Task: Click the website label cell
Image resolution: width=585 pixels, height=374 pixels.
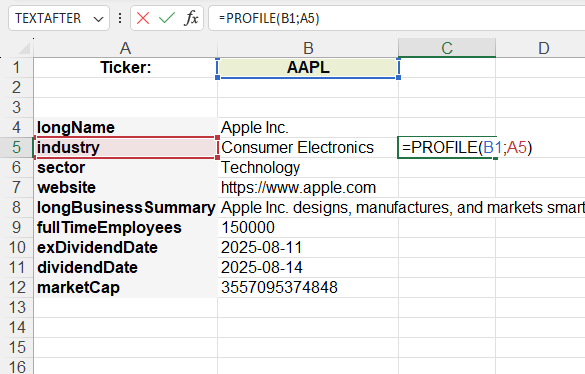Action: (125, 187)
